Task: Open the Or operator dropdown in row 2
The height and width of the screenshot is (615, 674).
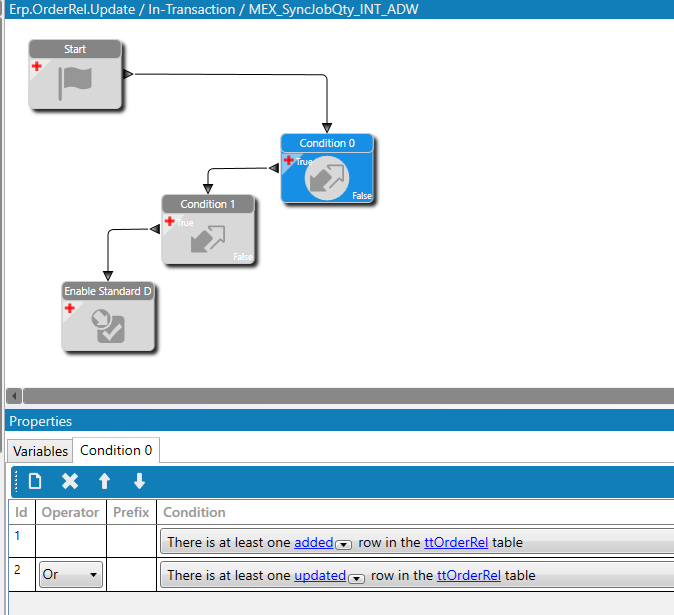Action: (x=71, y=575)
